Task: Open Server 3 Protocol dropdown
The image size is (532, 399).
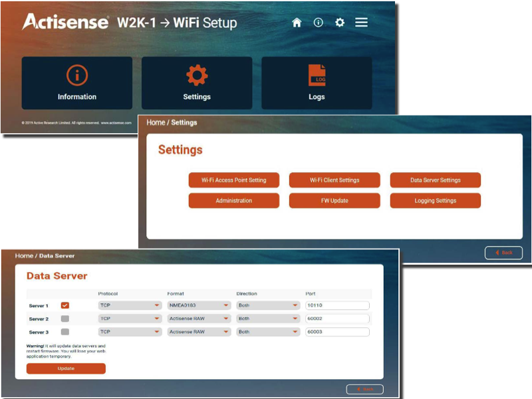Action: (130, 332)
